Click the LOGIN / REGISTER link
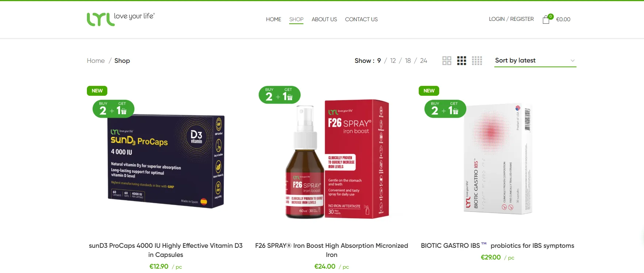This screenshot has height=273, width=644. click(x=511, y=19)
